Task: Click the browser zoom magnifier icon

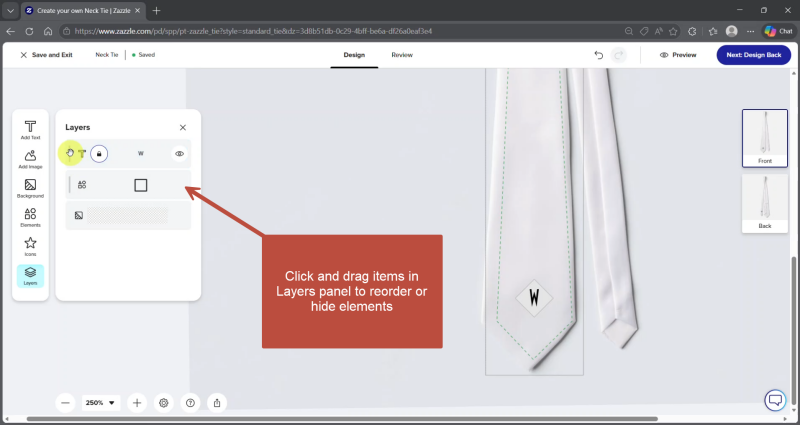Action: coord(629,31)
